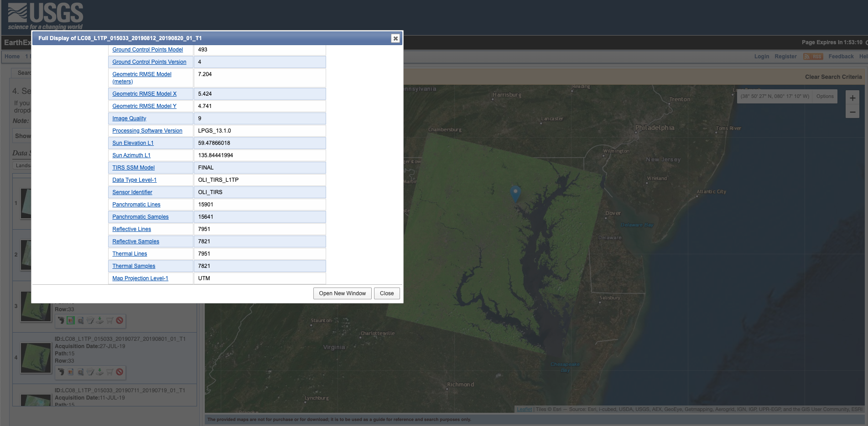Close the Full Display dialog with X
This screenshot has width=868, height=426.
coord(395,38)
